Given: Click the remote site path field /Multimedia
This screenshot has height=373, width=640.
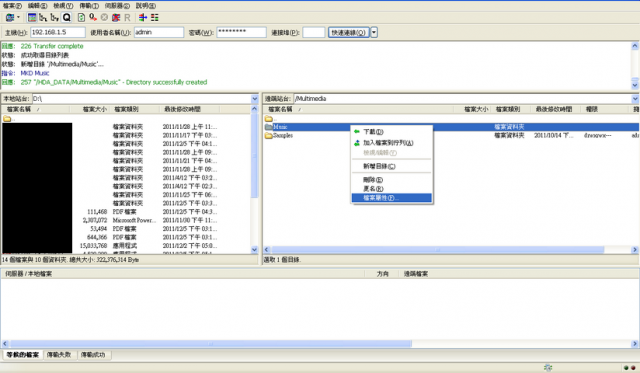Looking at the screenshot, I should pyautogui.click(x=462, y=99).
